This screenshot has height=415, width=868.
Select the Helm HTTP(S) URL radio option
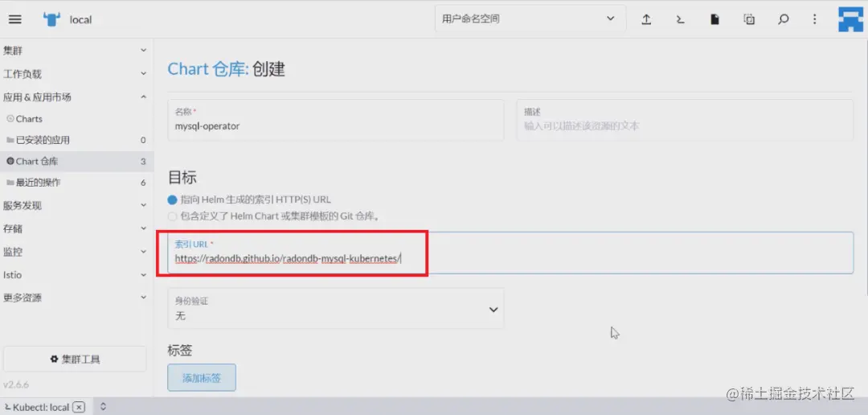click(x=172, y=200)
